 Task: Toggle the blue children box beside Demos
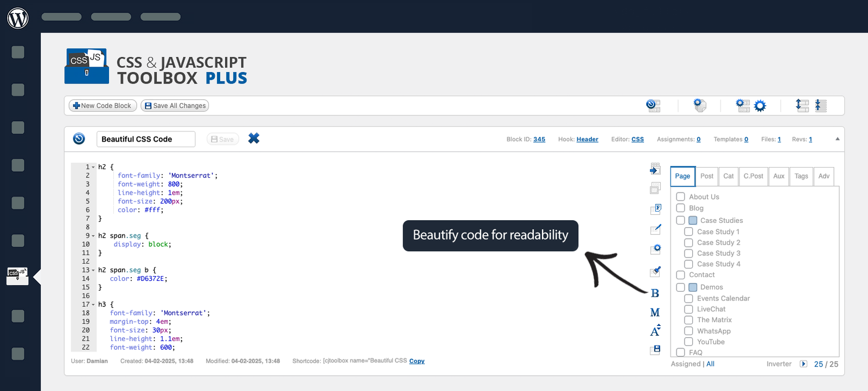[x=693, y=287]
